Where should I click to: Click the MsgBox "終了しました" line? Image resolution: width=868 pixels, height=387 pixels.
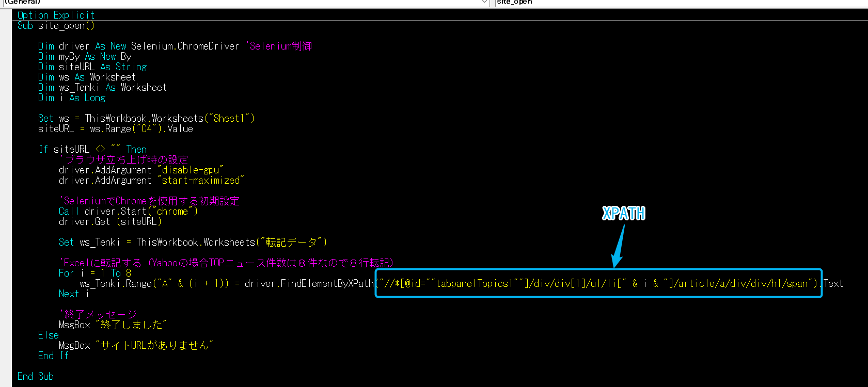(x=113, y=325)
